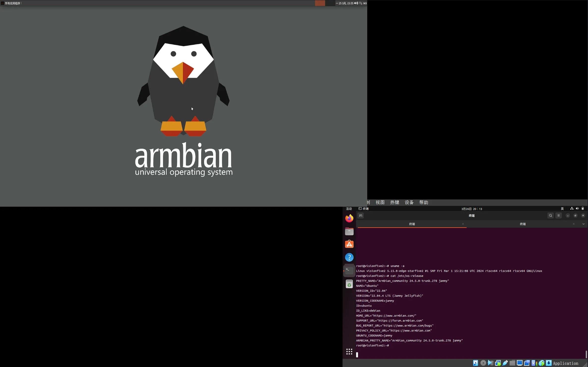Click the optical disc status icon
588x367 pixels.
483,363
